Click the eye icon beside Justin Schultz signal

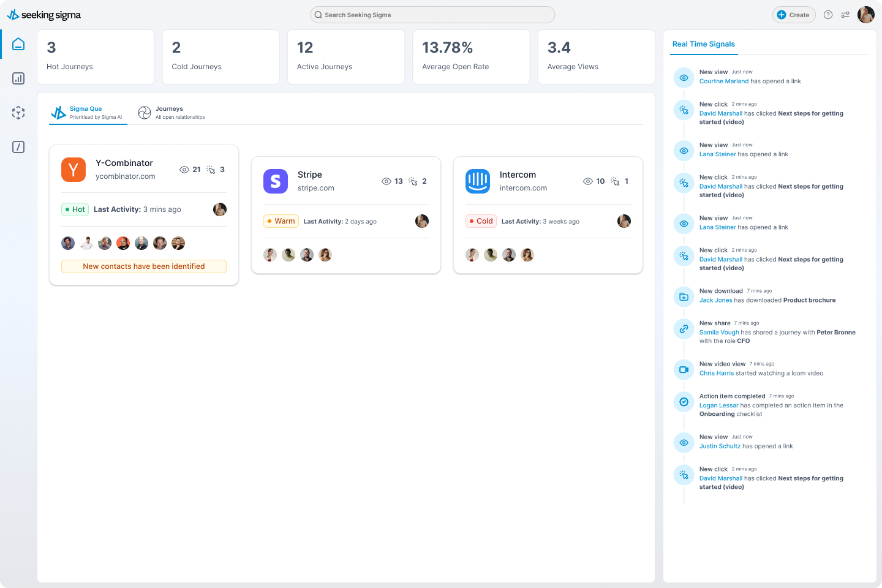click(x=684, y=442)
